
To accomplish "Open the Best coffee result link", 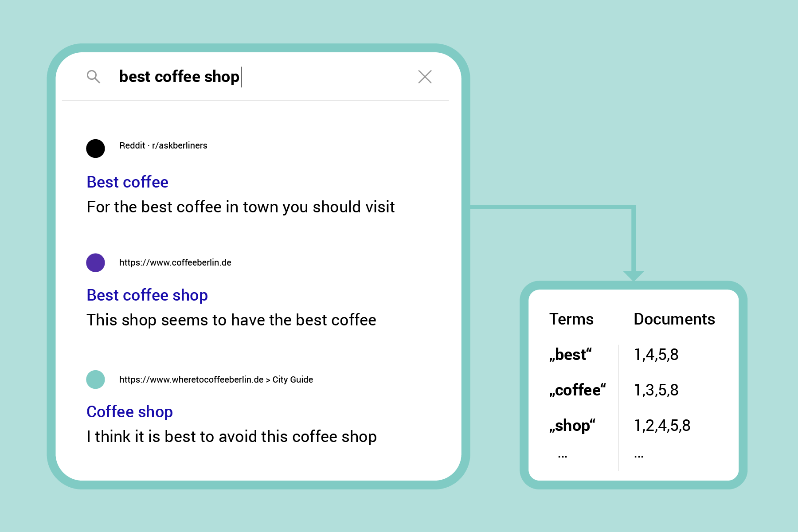I will tap(127, 182).
